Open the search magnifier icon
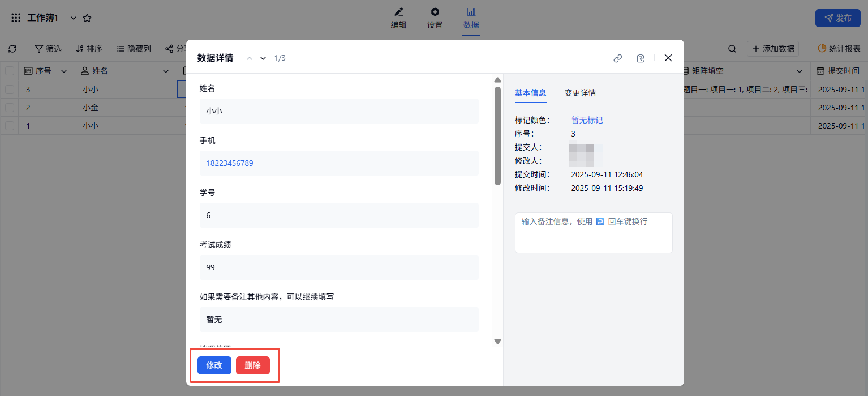 (x=732, y=49)
